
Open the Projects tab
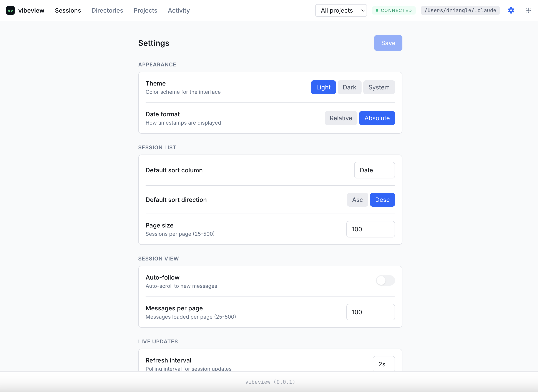tap(145, 10)
